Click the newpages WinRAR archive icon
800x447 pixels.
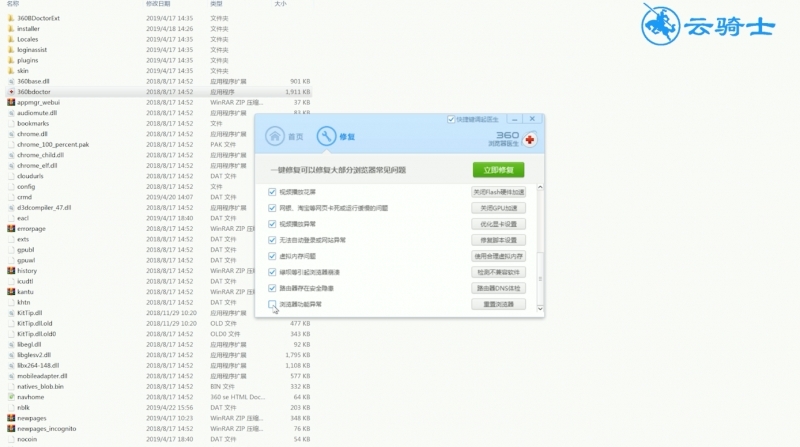(x=11, y=418)
